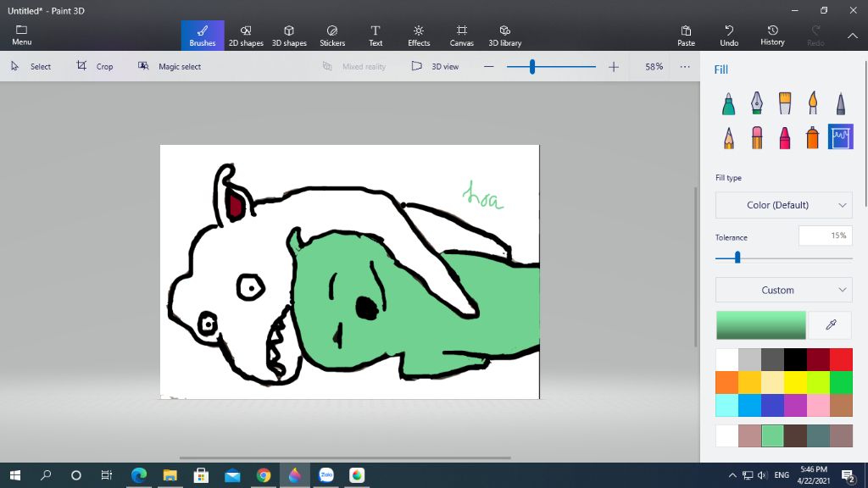Click the zoom percentage value 58%
The width and height of the screenshot is (868, 488).
tap(654, 66)
